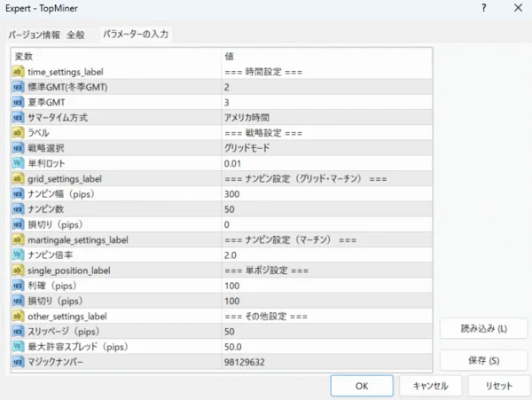Click the help question mark in title bar

pos(483,8)
